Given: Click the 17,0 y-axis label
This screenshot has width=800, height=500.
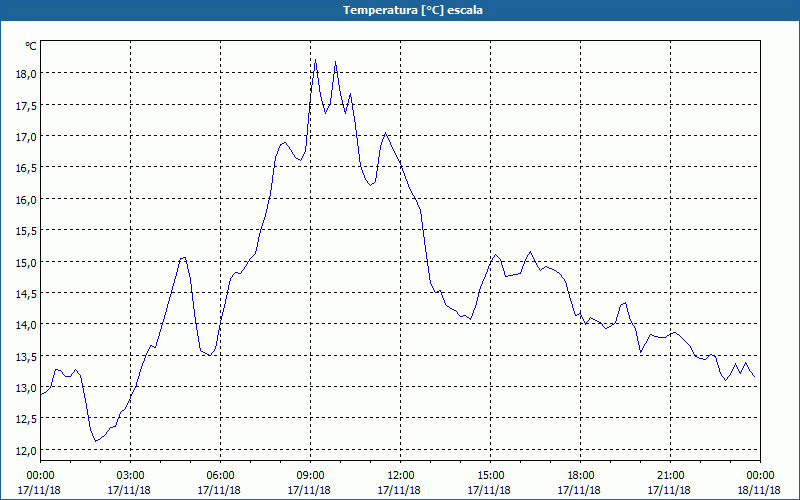Looking at the screenshot, I should 27,136.
